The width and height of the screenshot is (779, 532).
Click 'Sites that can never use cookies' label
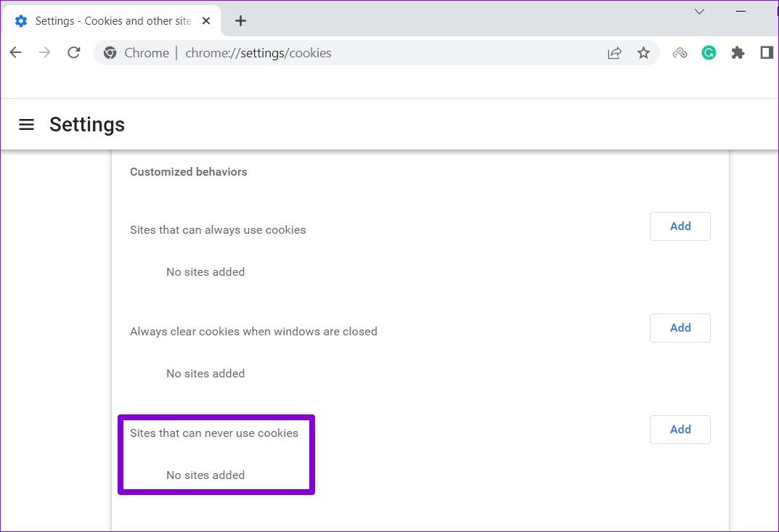(x=213, y=433)
